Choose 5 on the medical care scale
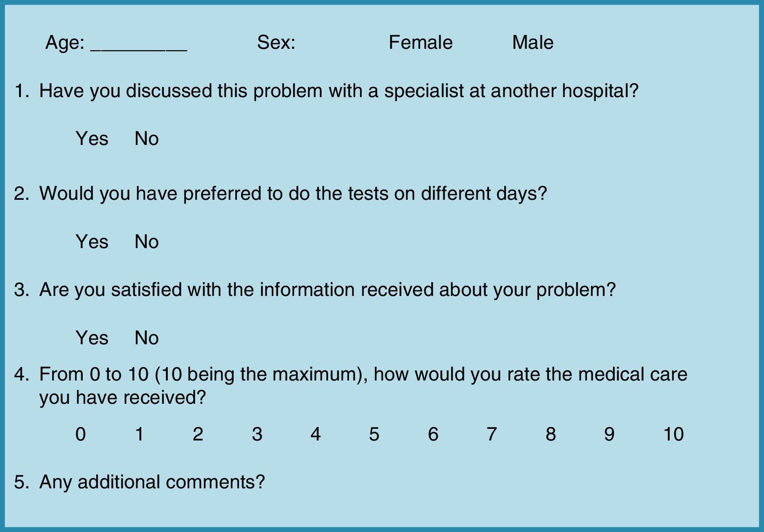This screenshot has height=532, width=764. 374,434
